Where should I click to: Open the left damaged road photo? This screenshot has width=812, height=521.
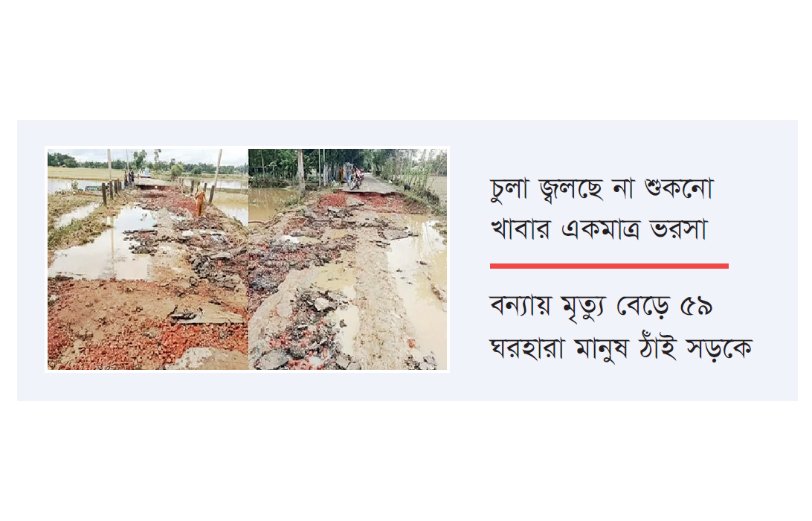pos(148,259)
